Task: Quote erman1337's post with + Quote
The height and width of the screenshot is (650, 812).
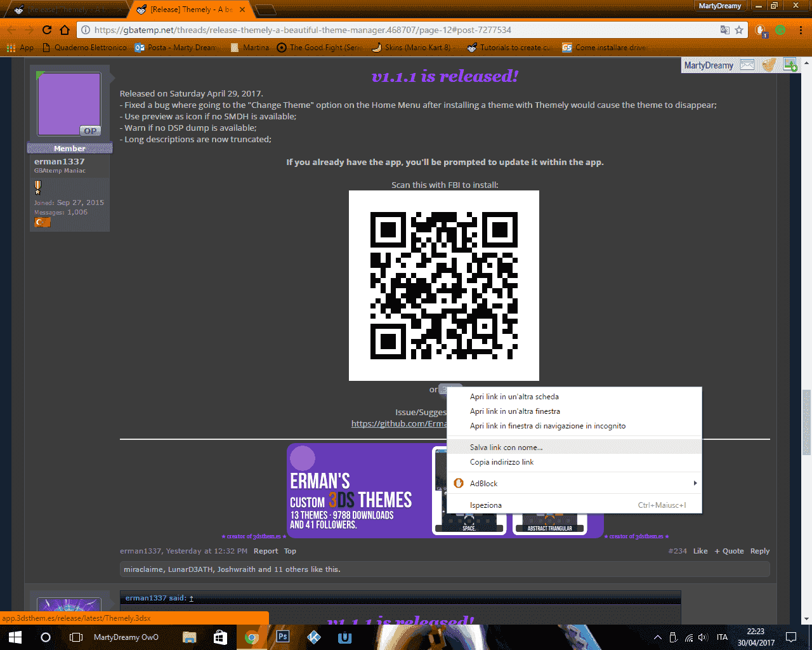Action: (729, 551)
